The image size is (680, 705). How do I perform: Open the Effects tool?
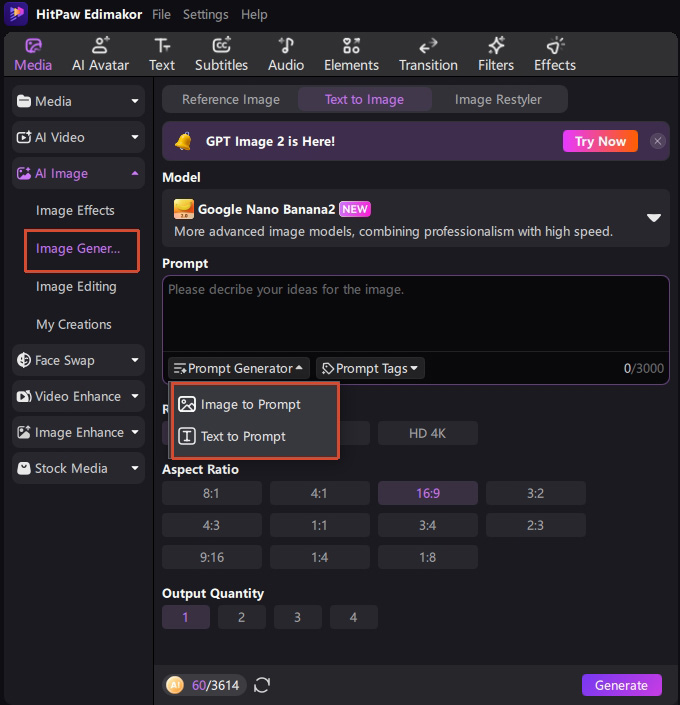pos(555,55)
